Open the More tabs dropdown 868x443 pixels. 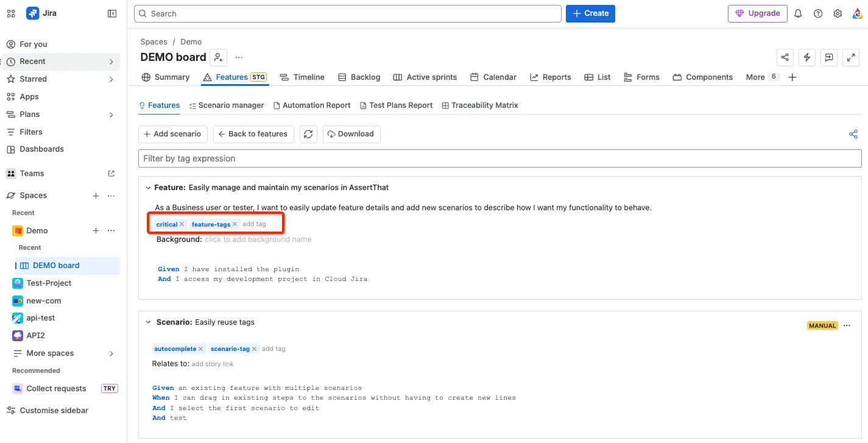762,77
